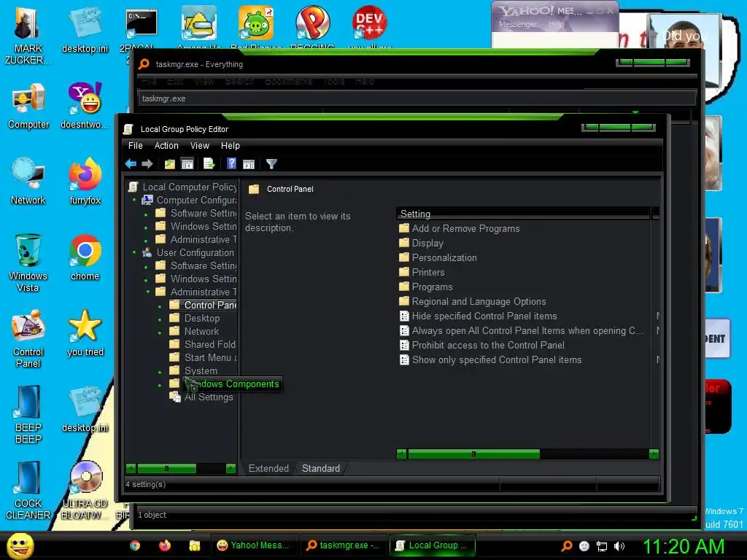Screen dimensions: 747x560
Task: Click the smiley Start button
Action: (x=20, y=545)
